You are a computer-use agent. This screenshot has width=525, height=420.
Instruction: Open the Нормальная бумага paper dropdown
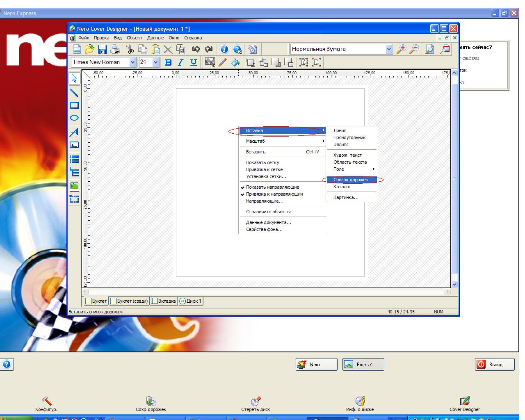389,49
